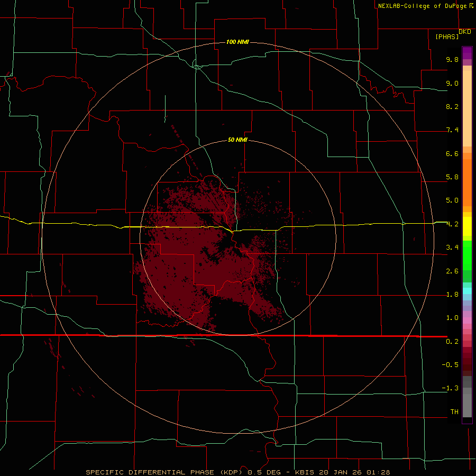Image resolution: width=476 pixels, height=476 pixels.
Task: Click the 6.6 value on the color scale
Action: click(452, 153)
